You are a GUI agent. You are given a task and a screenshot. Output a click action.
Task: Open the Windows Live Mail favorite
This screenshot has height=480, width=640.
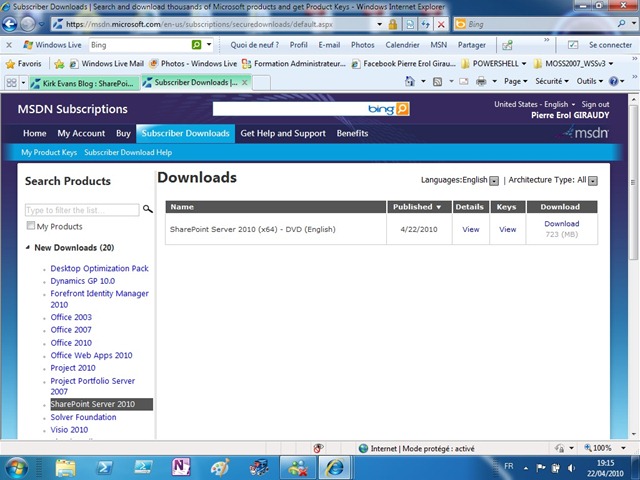(x=107, y=64)
